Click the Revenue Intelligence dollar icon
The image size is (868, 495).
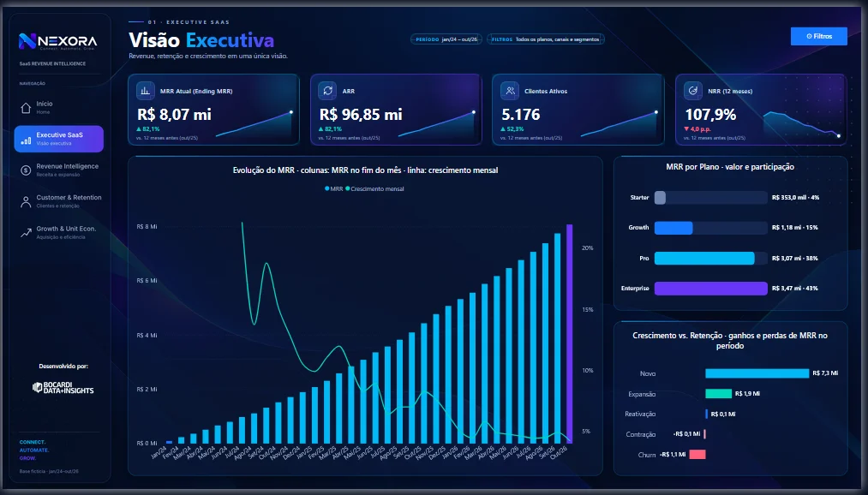(26, 170)
